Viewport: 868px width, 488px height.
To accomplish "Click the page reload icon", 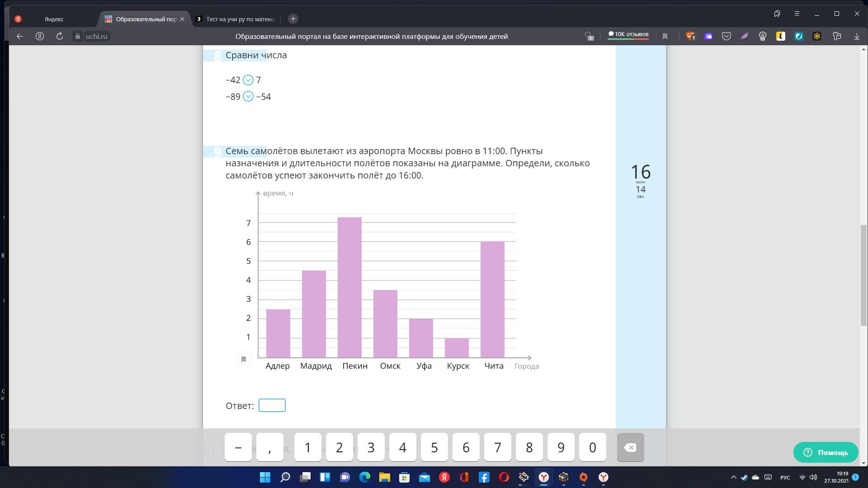I will pos(59,36).
